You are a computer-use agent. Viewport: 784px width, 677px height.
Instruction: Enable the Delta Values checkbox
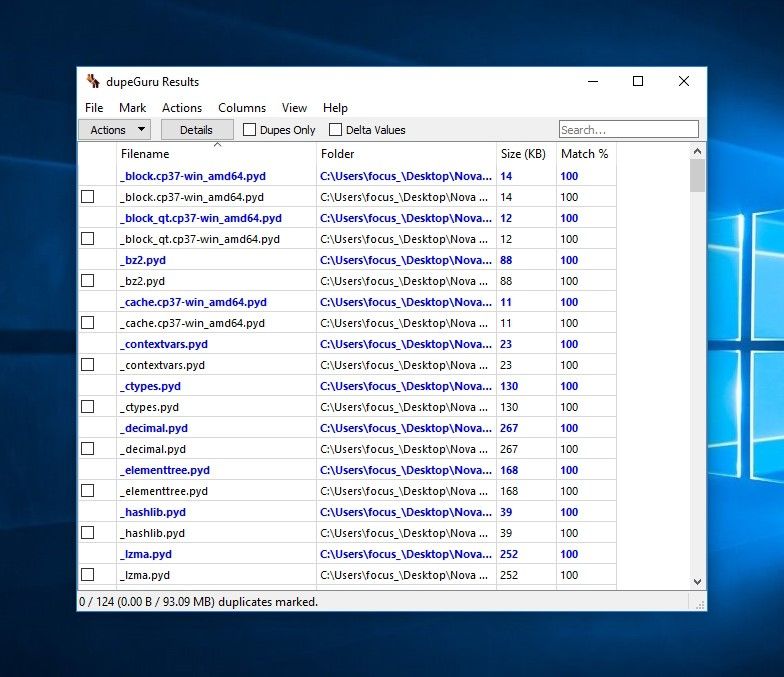coord(336,130)
